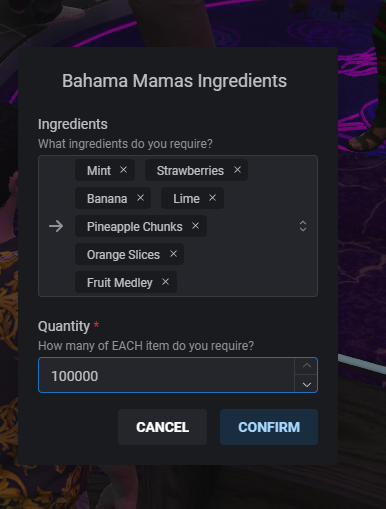This screenshot has width=386, height=509.
Task: Click the Orange Slices chip label
Action: [123, 255]
